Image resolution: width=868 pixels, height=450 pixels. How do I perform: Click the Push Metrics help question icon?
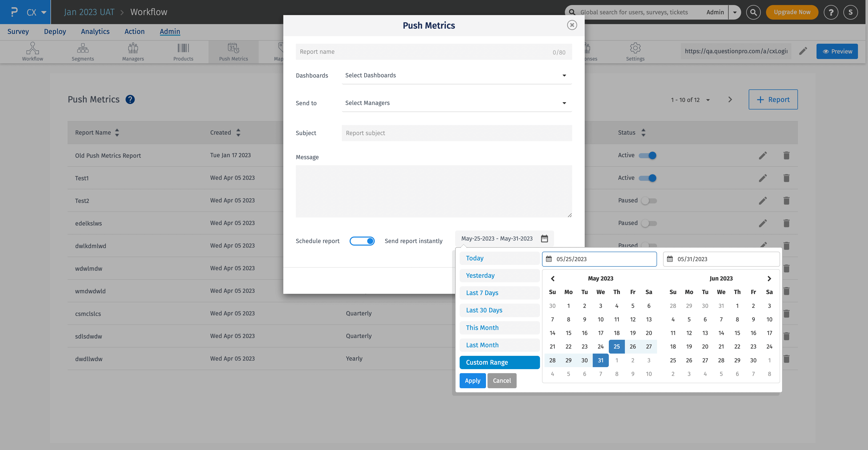pyautogui.click(x=130, y=100)
